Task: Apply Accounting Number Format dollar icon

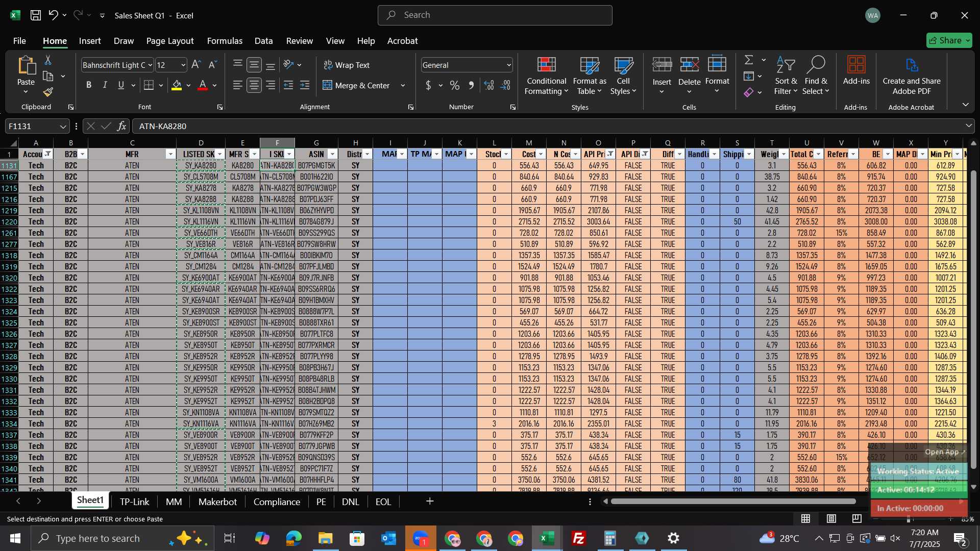Action: click(428, 85)
